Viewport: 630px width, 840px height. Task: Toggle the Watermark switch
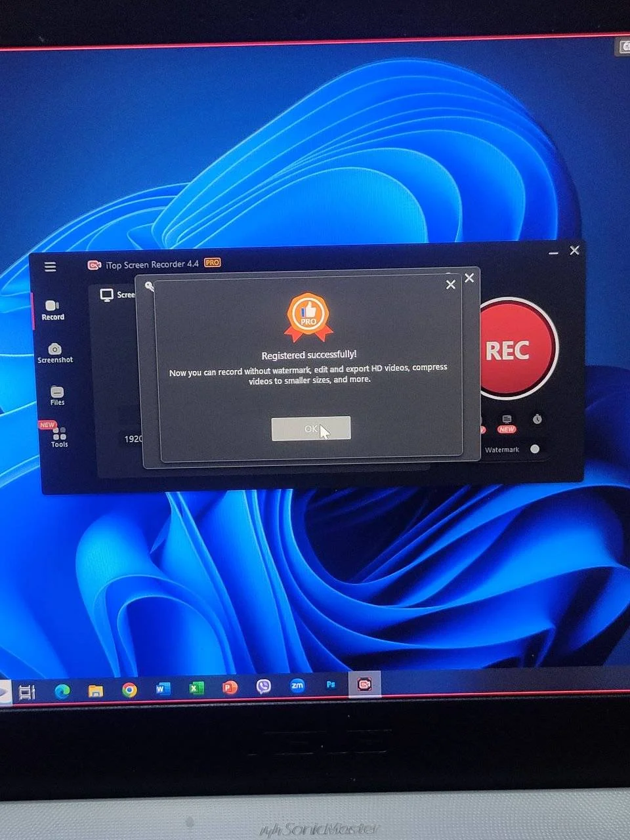click(x=535, y=449)
